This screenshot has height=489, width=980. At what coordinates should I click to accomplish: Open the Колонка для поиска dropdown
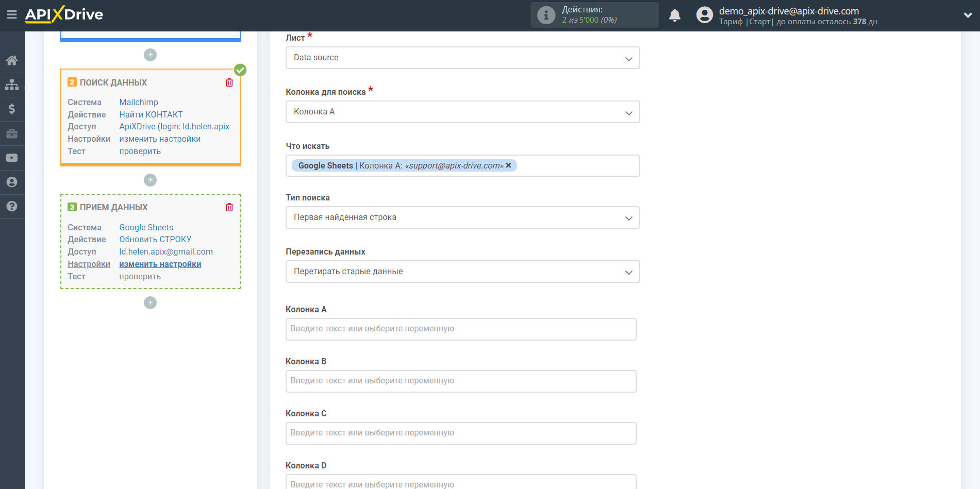462,112
